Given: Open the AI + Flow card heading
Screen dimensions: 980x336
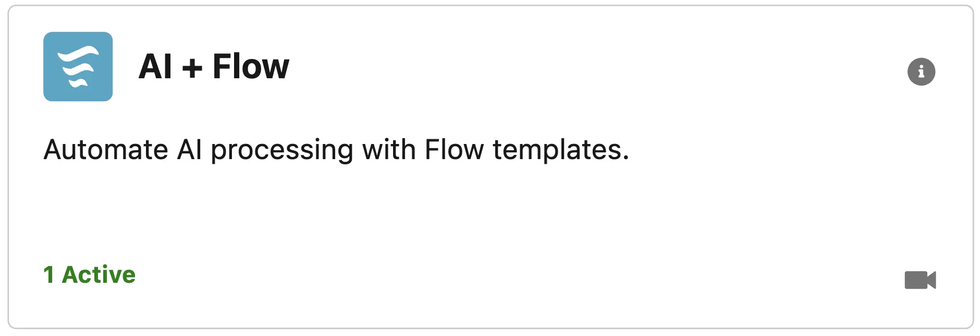Looking at the screenshot, I should click(214, 67).
